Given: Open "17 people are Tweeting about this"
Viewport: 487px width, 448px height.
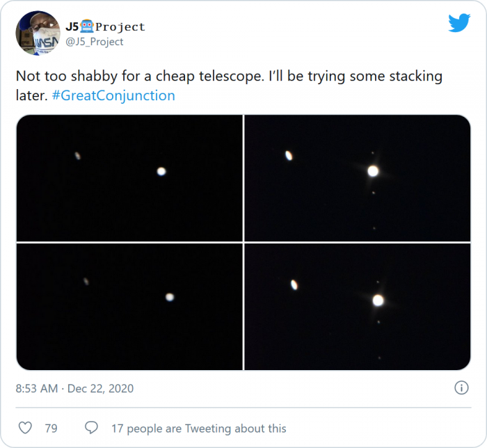Looking at the screenshot, I should (199, 429).
